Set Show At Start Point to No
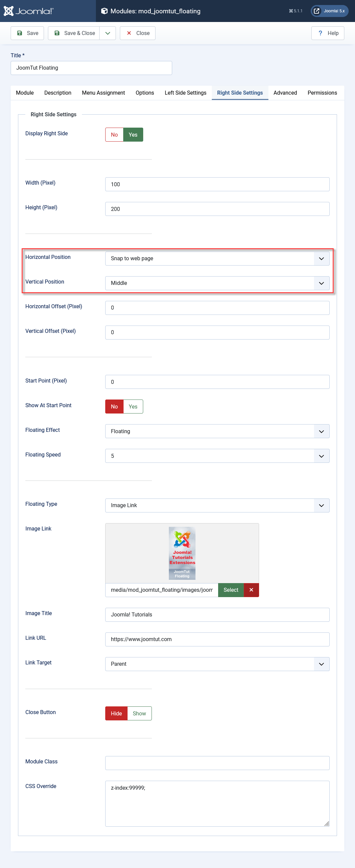This screenshot has height=868, width=355. point(115,407)
